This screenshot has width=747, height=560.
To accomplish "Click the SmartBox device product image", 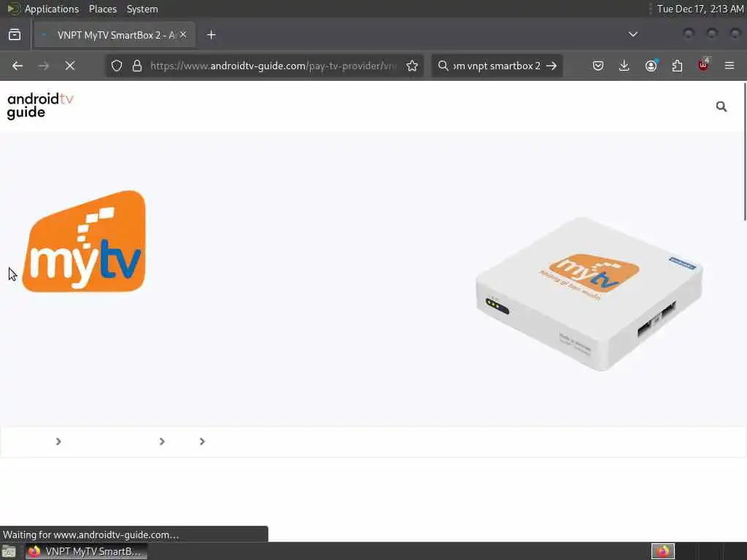I will (589, 293).
